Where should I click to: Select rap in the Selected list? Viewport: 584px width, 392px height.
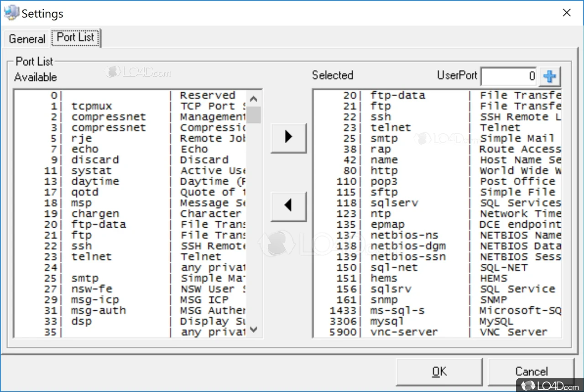(437, 149)
